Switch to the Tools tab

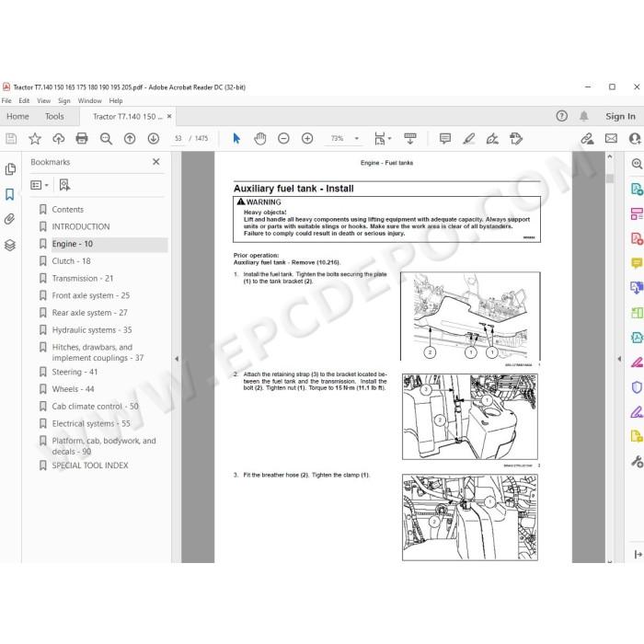coord(54,117)
